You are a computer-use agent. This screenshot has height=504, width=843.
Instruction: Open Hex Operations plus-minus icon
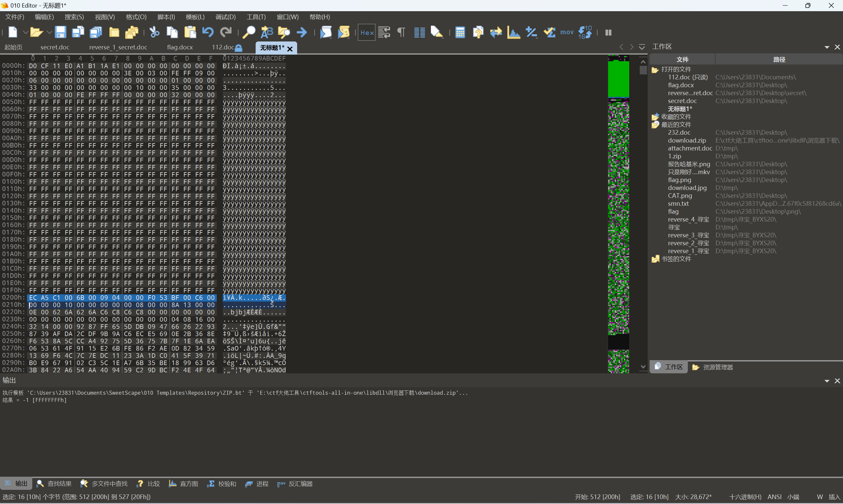click(531, 32)
